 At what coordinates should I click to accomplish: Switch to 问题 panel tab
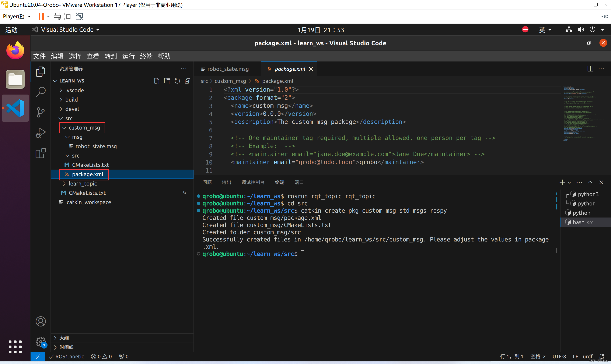(207, 182)
